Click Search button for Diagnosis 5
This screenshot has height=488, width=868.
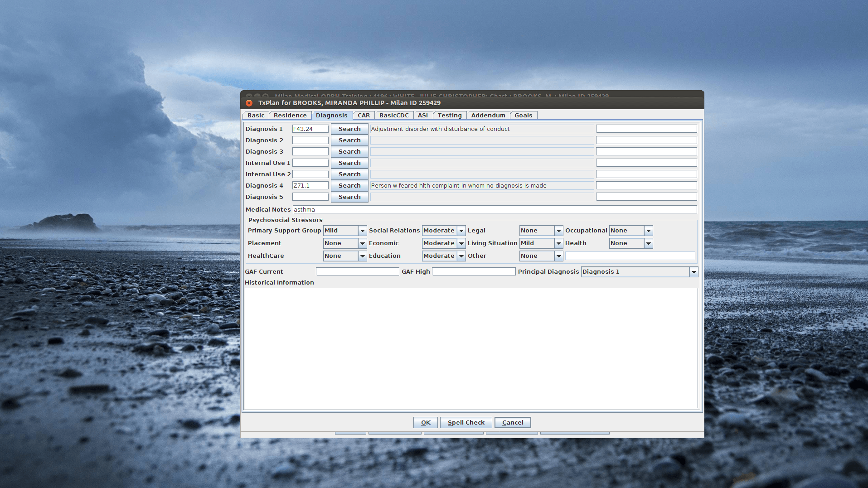[x=349, y=197]
